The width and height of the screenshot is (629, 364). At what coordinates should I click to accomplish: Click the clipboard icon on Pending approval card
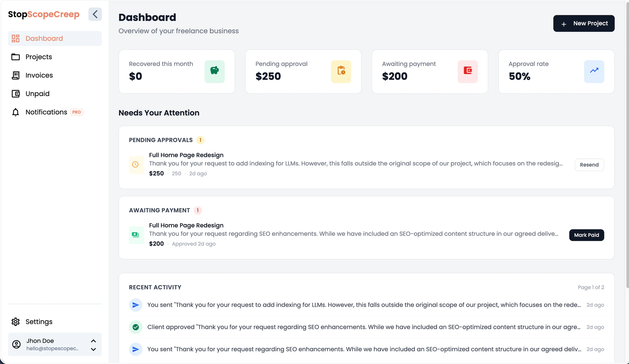341,71
